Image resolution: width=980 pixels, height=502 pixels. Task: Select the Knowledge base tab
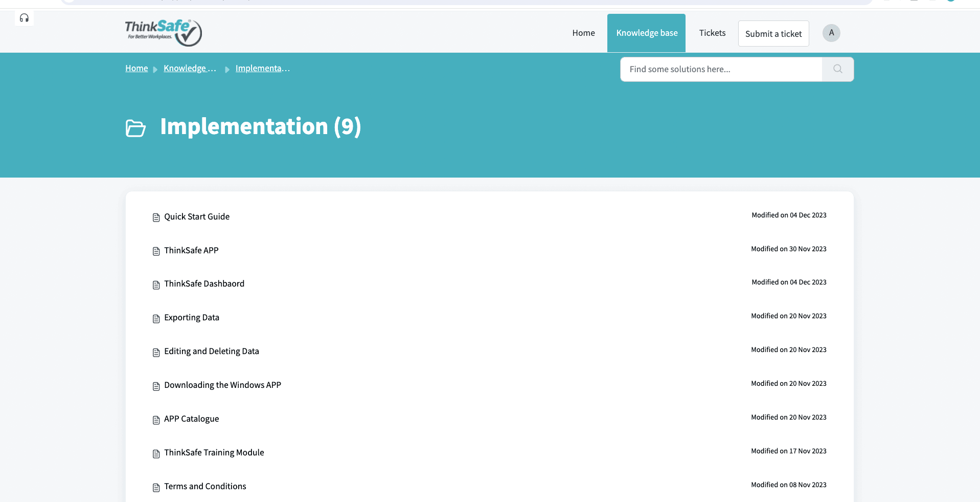click(x=646, y=33)
